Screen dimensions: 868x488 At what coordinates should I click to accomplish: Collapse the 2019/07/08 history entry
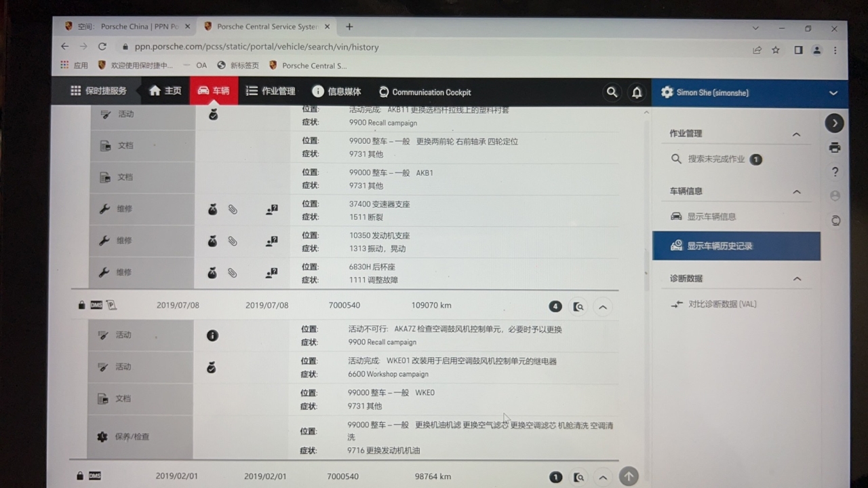click(603, 307)
